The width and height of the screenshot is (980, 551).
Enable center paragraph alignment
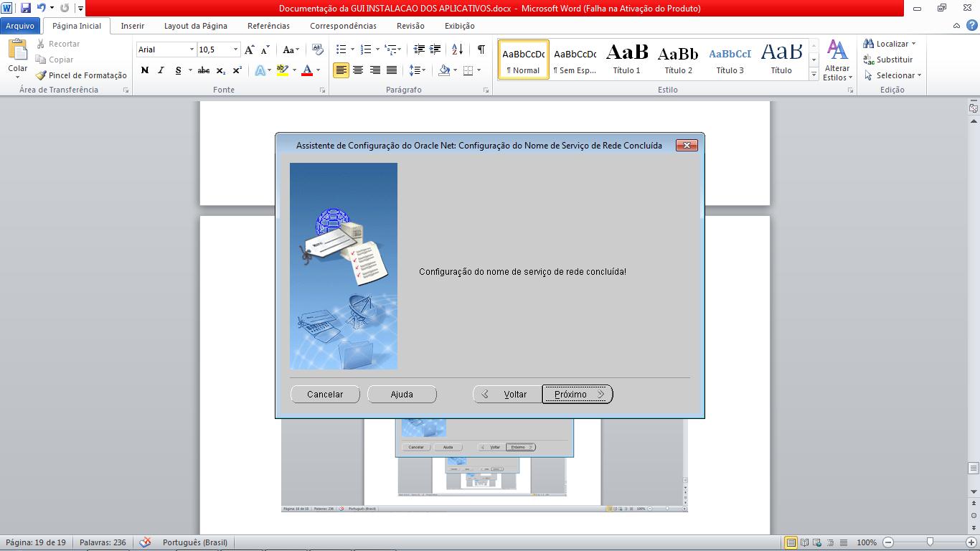tap(358, 70)
